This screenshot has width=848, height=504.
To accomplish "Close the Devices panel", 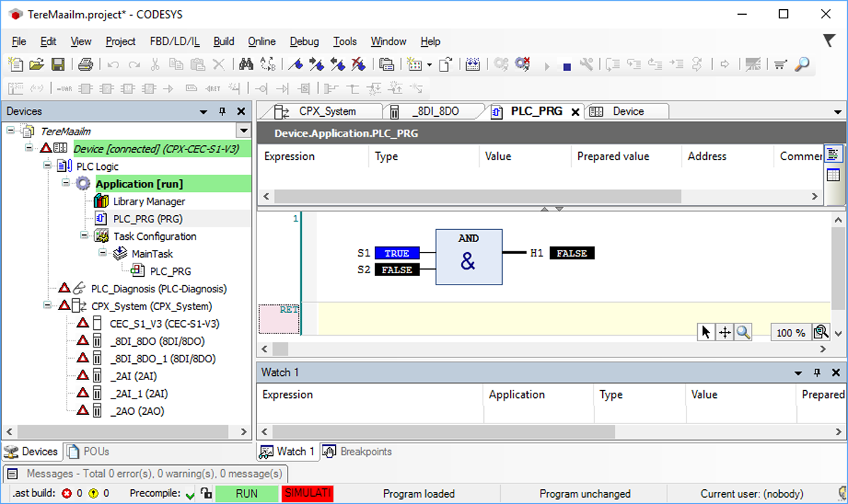I will (241, 111).
